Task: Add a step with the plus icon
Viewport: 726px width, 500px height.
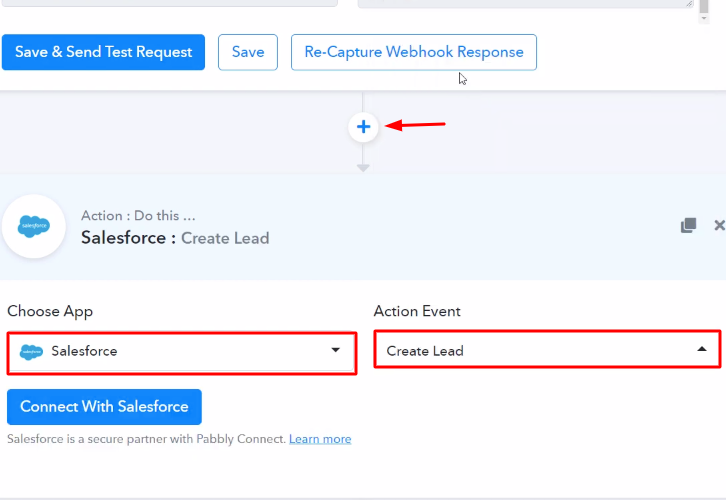Action: click(363, 127)
